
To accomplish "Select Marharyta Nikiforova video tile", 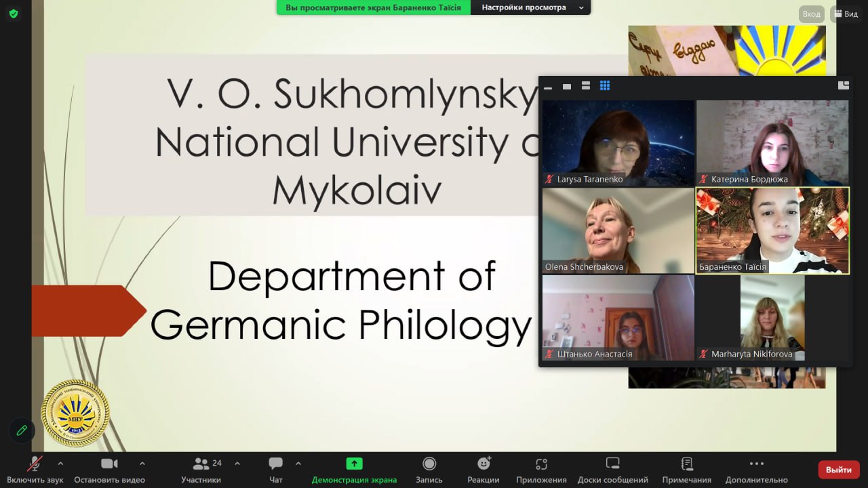I will (x=772, y=318).
